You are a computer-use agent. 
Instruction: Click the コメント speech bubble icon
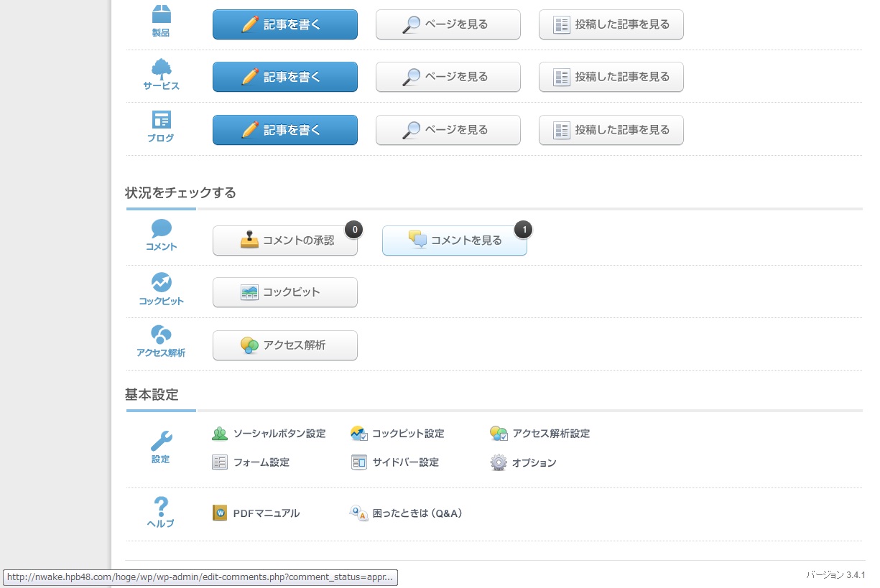[x=161, y=229]
